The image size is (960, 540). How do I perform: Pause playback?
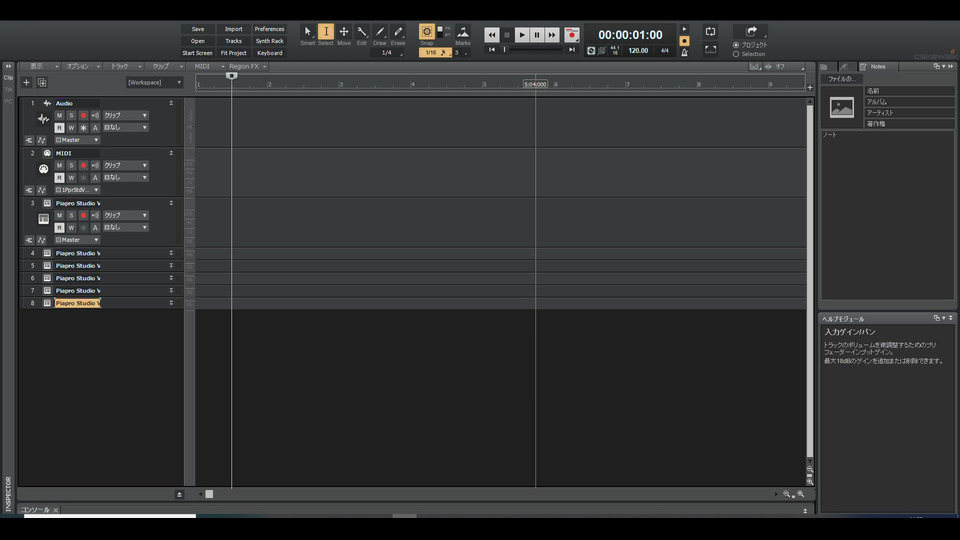pos(537,35)
